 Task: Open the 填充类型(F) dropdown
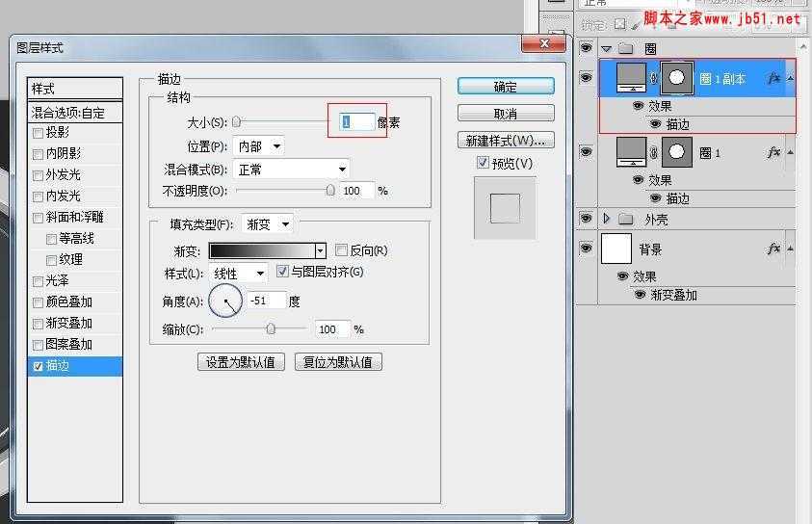[267, 224]
